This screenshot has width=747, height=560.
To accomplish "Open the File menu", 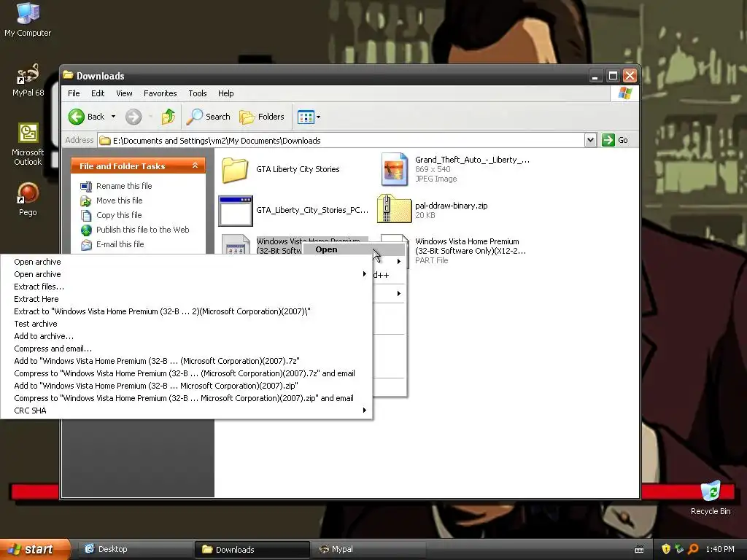I will [74, 93].
